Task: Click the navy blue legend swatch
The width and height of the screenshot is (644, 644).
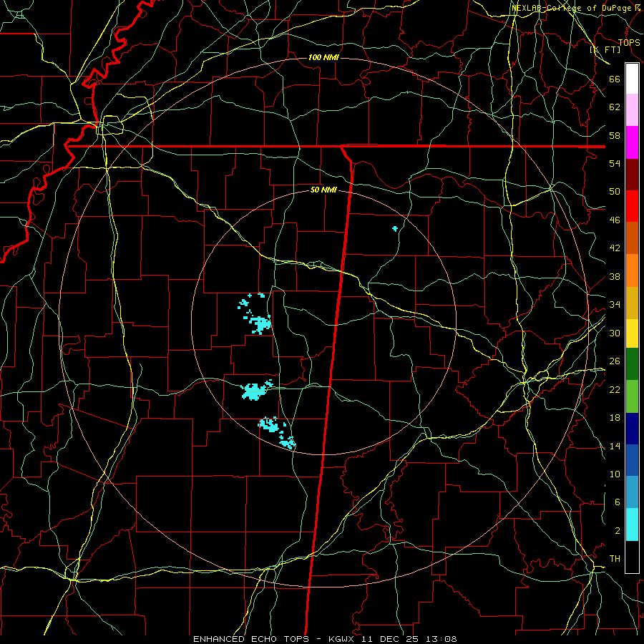Action: pos(632,429)
